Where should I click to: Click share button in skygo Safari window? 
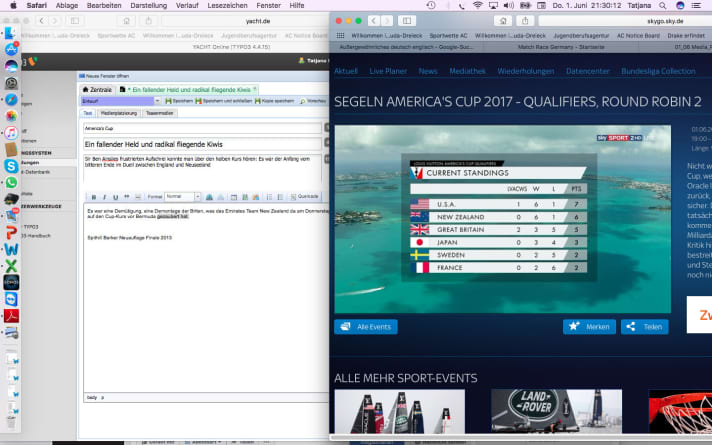[x=525, y=21]
